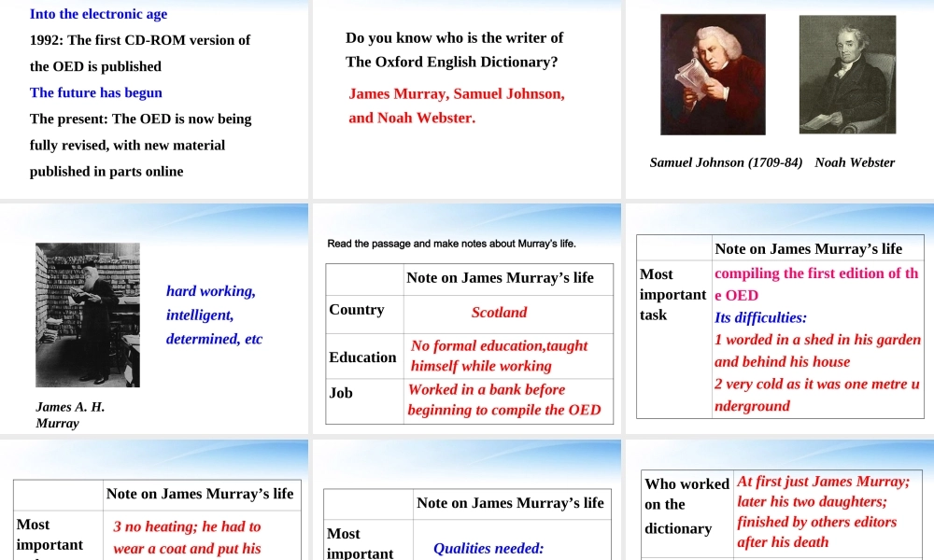Viewport: 934px width, 560px height.
Task: Click the 'Read the passage and make notes' instruction
Action: (451, 244)
